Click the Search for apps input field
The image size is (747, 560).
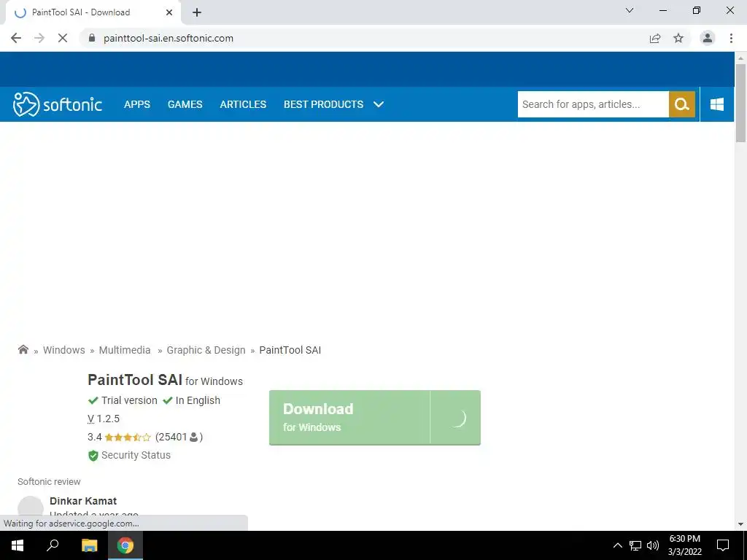click(x=593, y=104)
